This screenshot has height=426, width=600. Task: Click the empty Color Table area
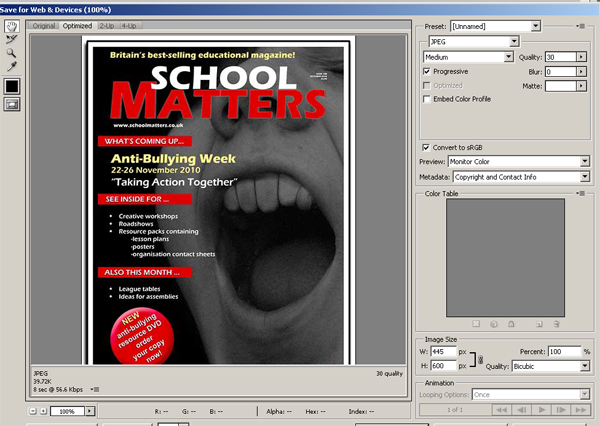point(505,257)
